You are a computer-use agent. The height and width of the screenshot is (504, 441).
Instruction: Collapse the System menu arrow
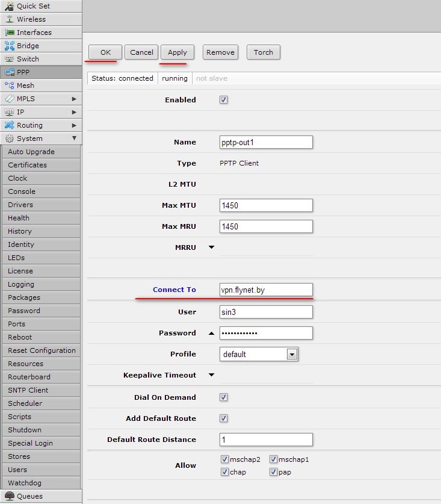pos(74,138)
